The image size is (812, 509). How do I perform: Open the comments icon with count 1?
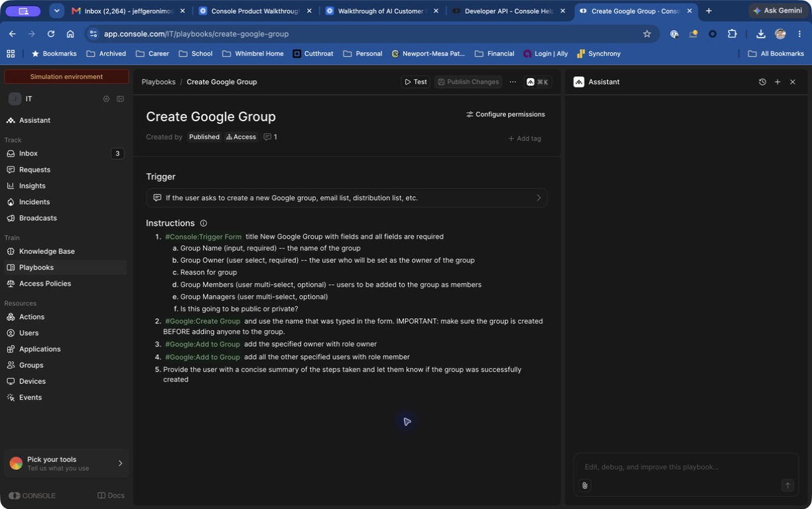click(x=270, y=137)
